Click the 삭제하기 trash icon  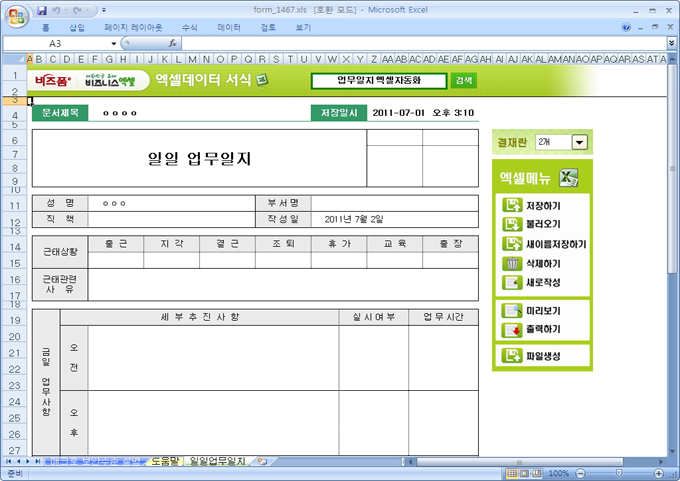(512, 263)
